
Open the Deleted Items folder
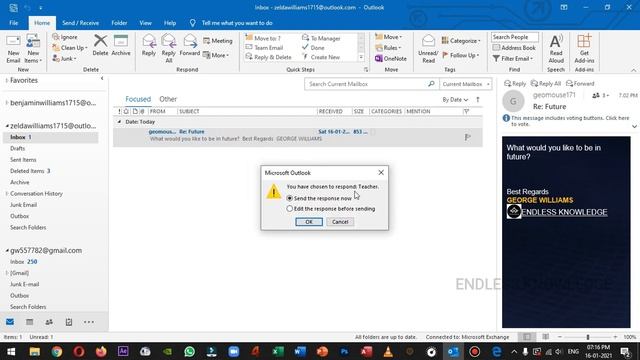pos(30,171)
